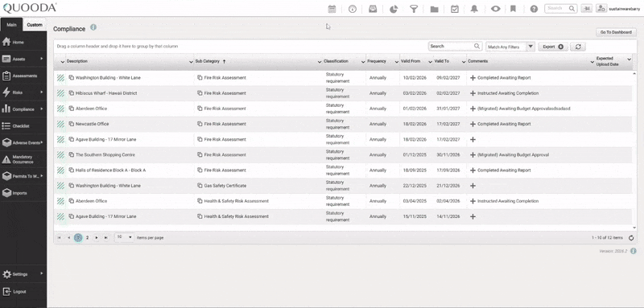Open the inbox tray icon in top toolbar
Screen dimensions: 644x308
pyautogui.click(x=373, y=9)
